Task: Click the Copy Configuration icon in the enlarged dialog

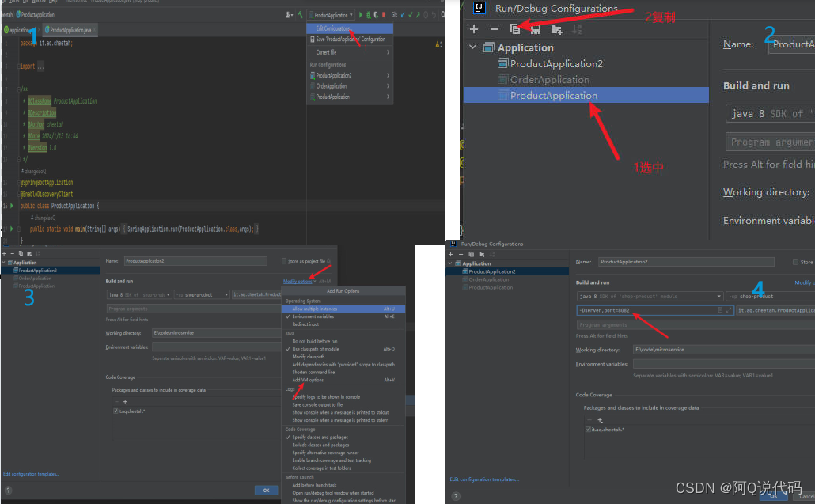Action: click(x=515, y=29)
